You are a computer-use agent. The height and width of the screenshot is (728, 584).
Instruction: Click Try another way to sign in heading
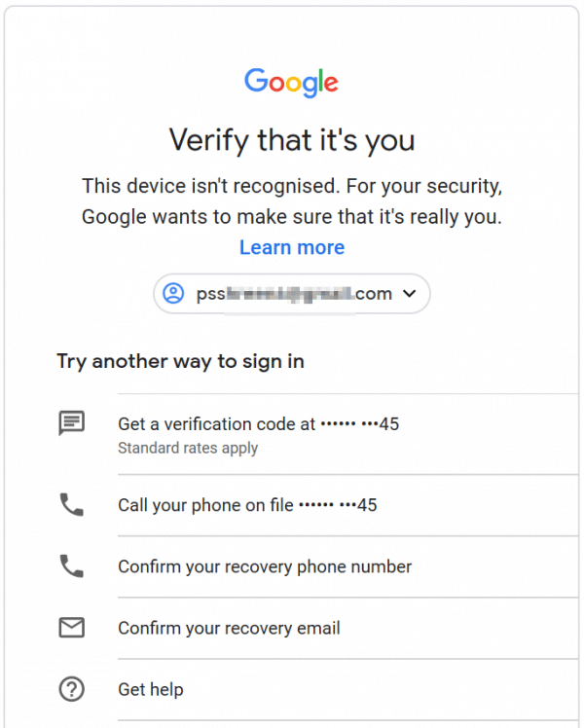[x=181, y=362]
